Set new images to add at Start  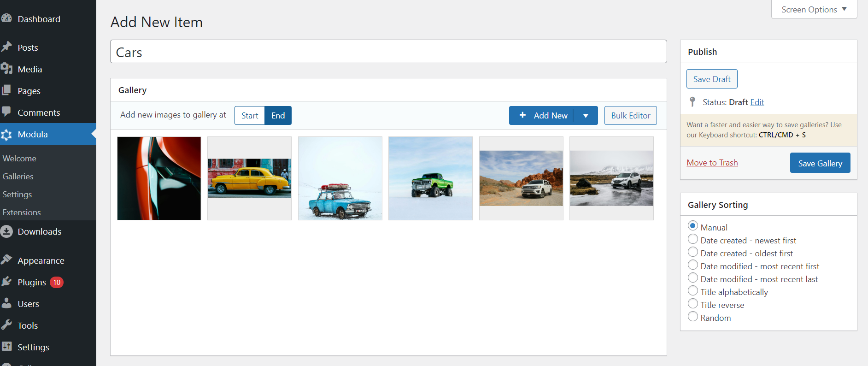pos(250,116)
